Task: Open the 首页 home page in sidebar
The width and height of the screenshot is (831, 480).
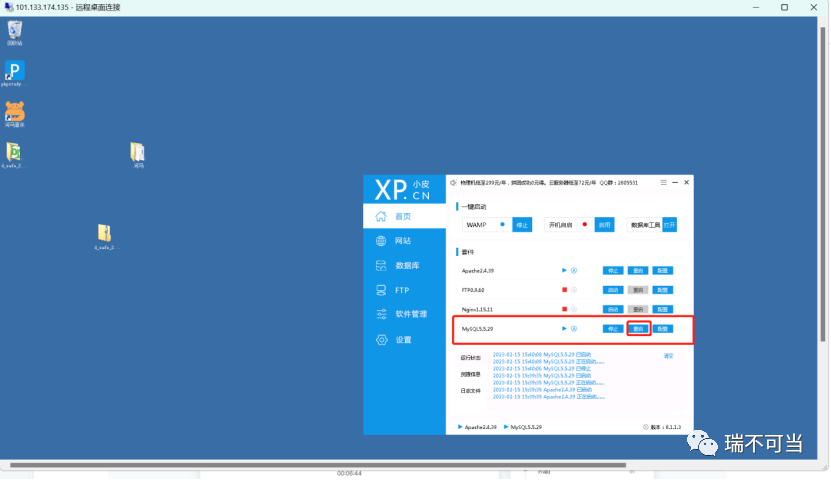Action: click(x=404, y=216)
